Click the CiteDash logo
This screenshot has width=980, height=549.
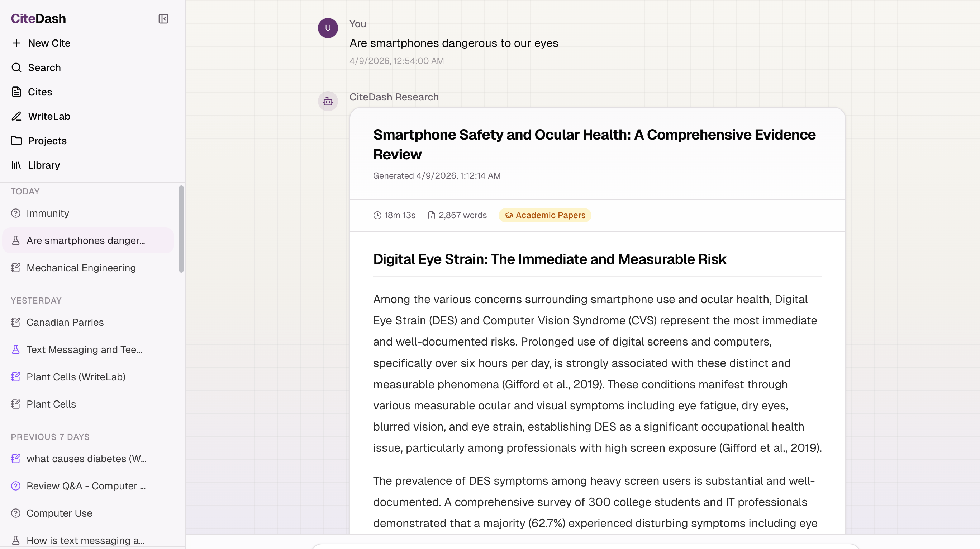38,19
